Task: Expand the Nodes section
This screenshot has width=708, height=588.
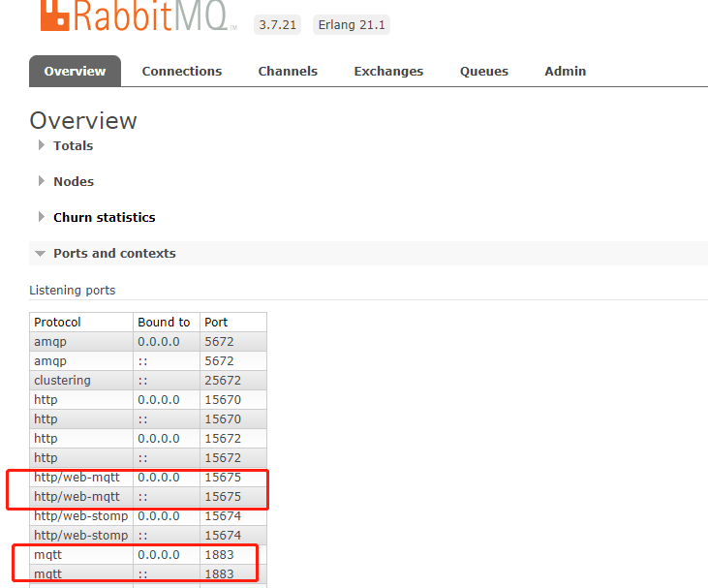Action: pyautogui.click(x=73, y=181)
